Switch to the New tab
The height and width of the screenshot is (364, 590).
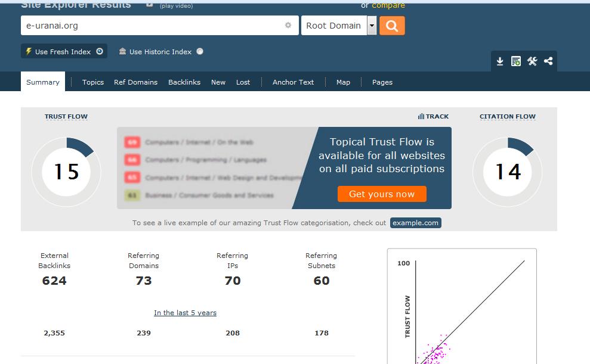tap(218, 82)
